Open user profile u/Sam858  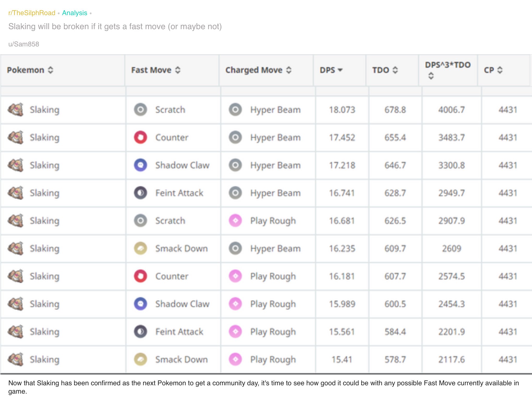pyautogui.click(x=24, y=44)
